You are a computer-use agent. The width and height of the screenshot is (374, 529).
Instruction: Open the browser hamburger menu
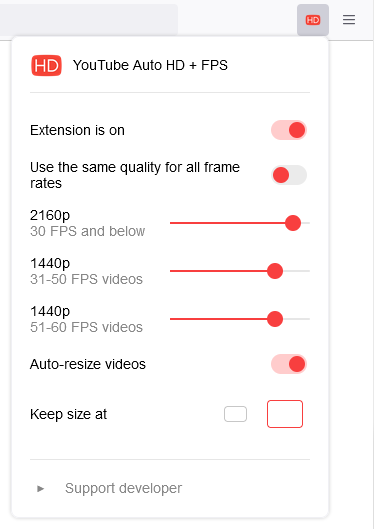(349, 20)
